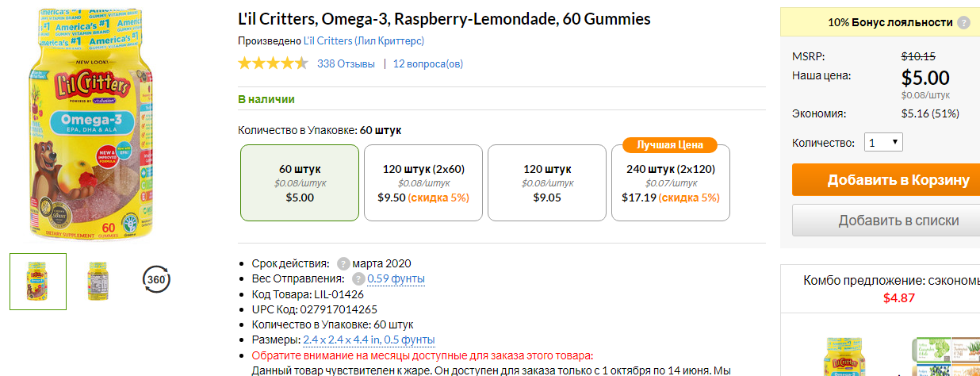Click Добавить в списки button

pos(886,221)
